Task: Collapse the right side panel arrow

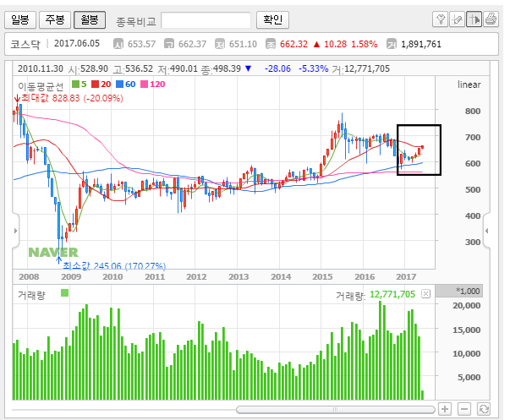Action: point(487,231)
